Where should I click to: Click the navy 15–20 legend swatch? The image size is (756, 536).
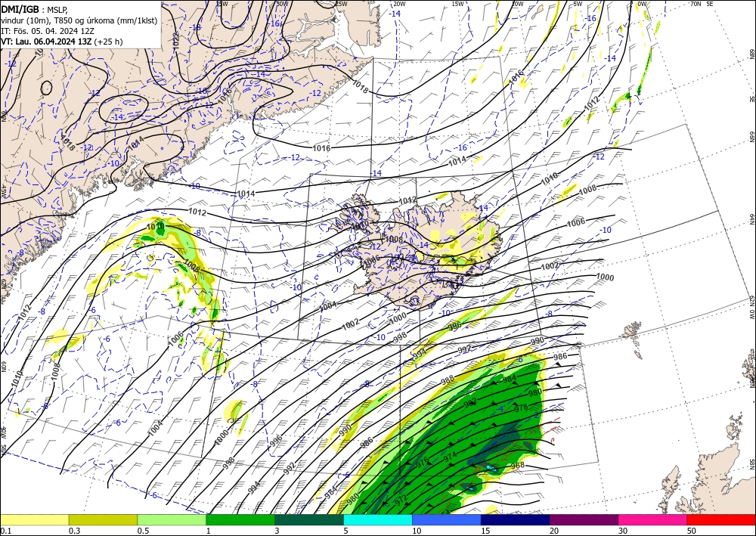point(516,519)
